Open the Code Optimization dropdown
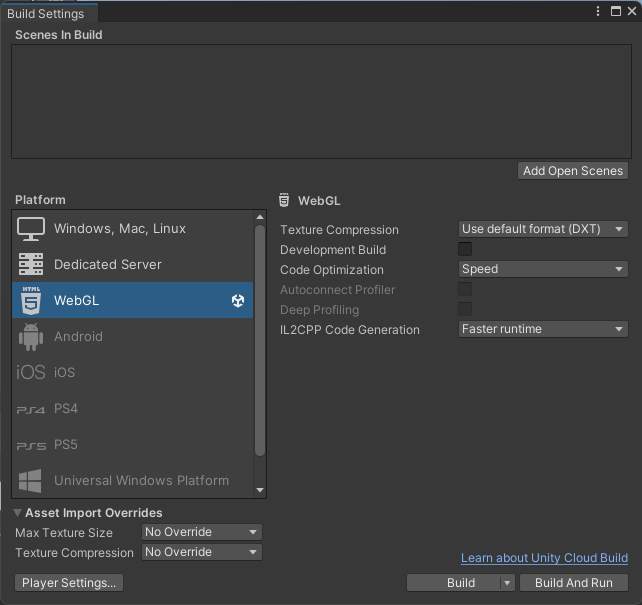 click(543, 269)
